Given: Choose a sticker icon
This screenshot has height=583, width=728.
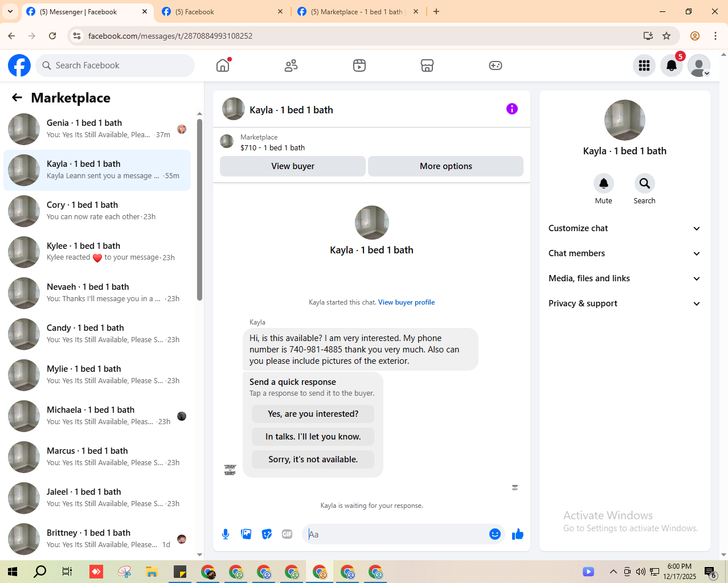Looking at the screenshot, I should pyautogui.click(x=267, y=534).
